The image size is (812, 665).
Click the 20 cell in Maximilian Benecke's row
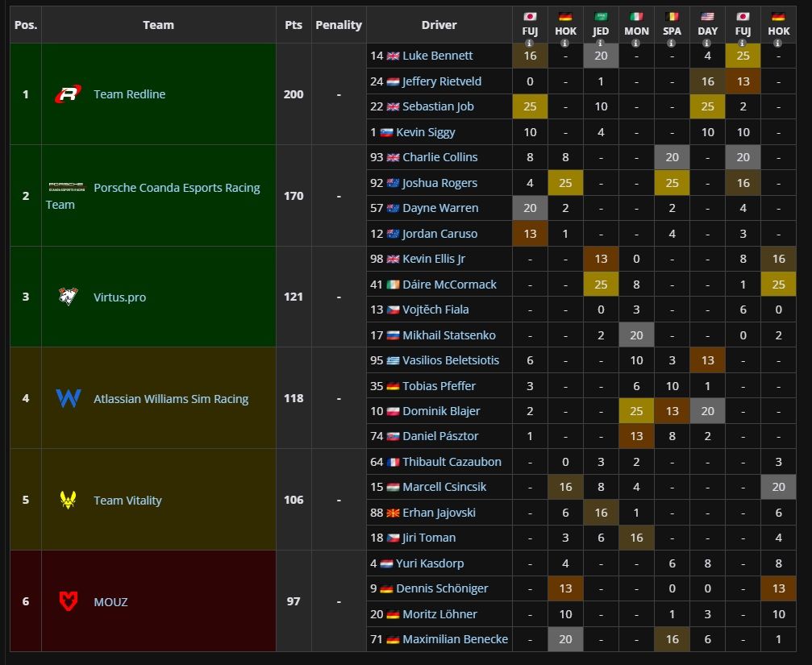[565, 639]
